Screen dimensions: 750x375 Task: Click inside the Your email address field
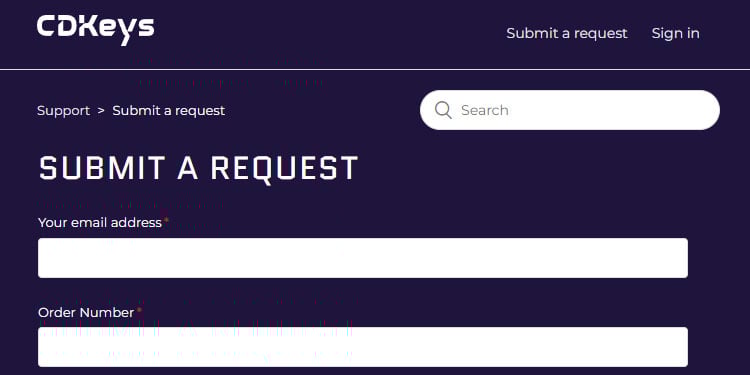pyautogui.click(x=363, y=258)
